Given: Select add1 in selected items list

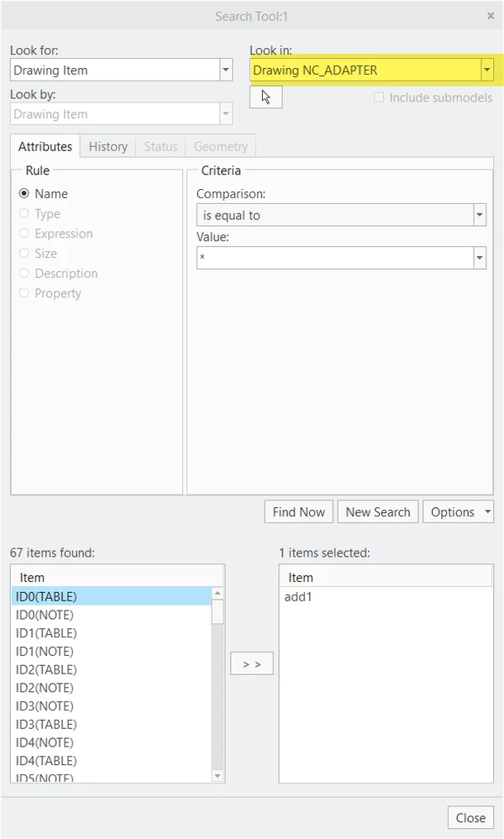Looking at the screenshot, I should pos(386,596).
